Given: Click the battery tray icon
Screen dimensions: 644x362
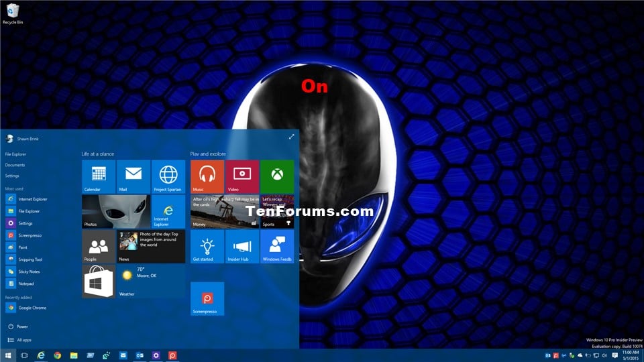Looking at the screenshot, I should pyautogui.click(x=588, y=355).
